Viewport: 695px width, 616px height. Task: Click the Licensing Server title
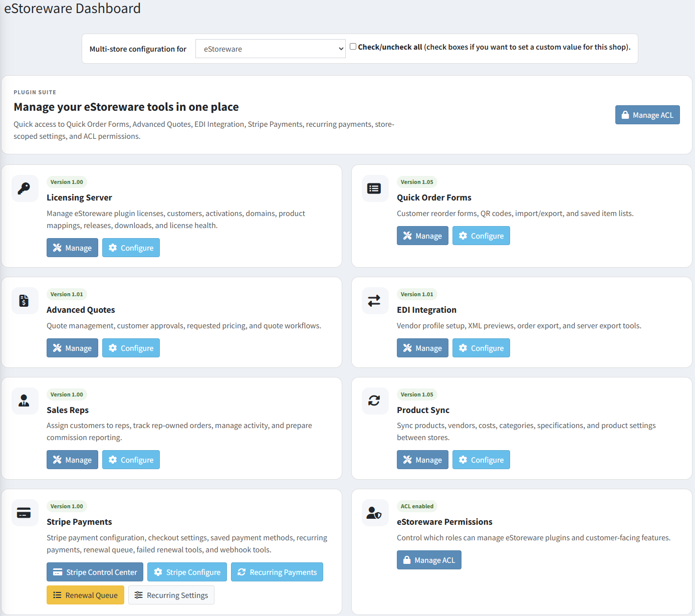pyautogui.click(x=79, y=197)
